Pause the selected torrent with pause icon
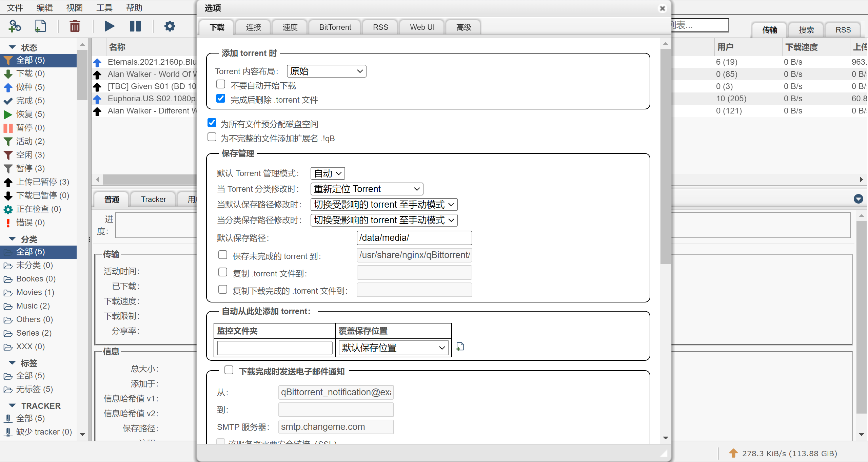868x462 pixels. click(135, 26)
